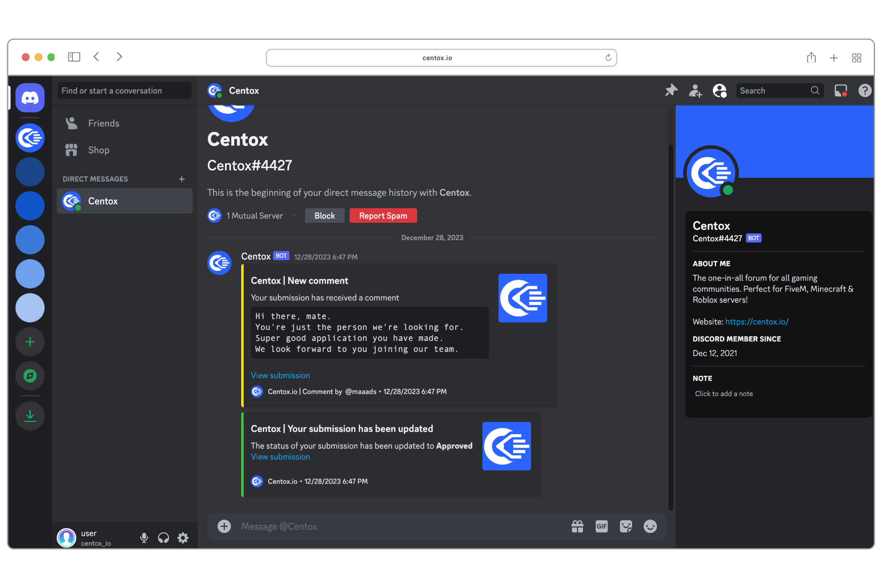
Task: Toggle the browser sidebar panel
Action: [x=74, y=57]
